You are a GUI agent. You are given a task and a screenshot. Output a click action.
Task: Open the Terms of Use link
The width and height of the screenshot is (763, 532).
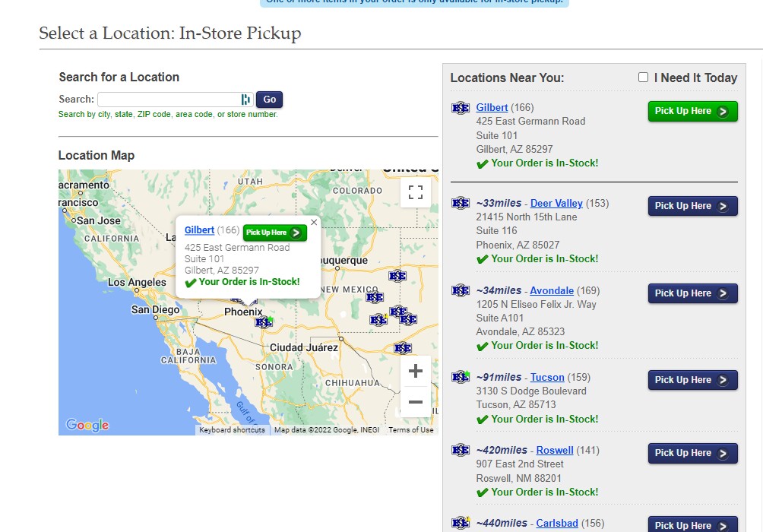[x=410, y=429]
